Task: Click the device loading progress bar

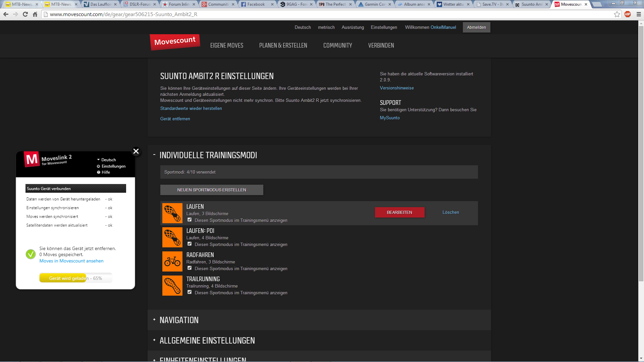Action: [x=75, y=278]
